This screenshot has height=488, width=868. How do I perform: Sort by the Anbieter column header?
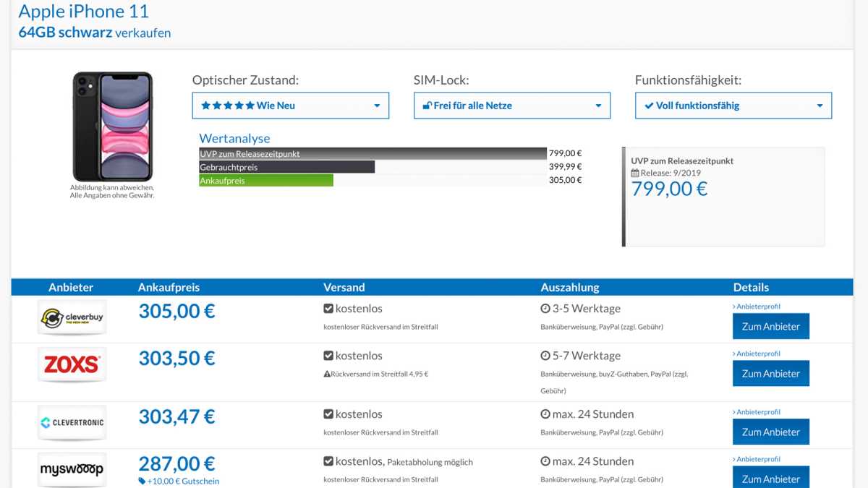tap(71, 287)
